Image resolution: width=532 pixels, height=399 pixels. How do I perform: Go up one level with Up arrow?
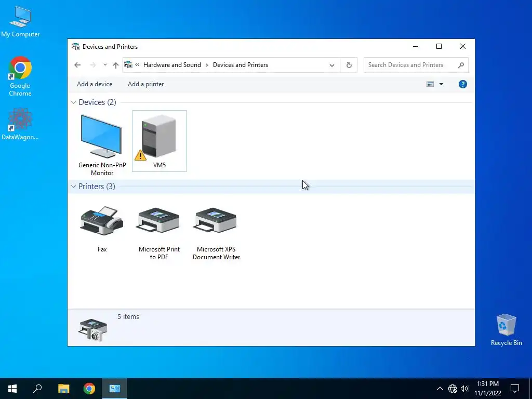coord(116,65)
